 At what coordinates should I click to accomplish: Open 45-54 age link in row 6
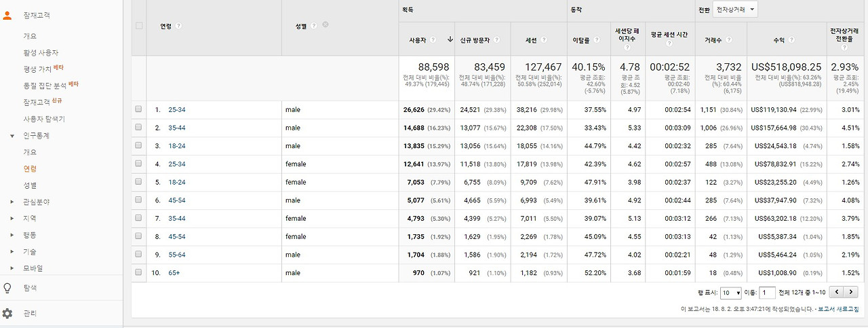click(x=176, y=201)
